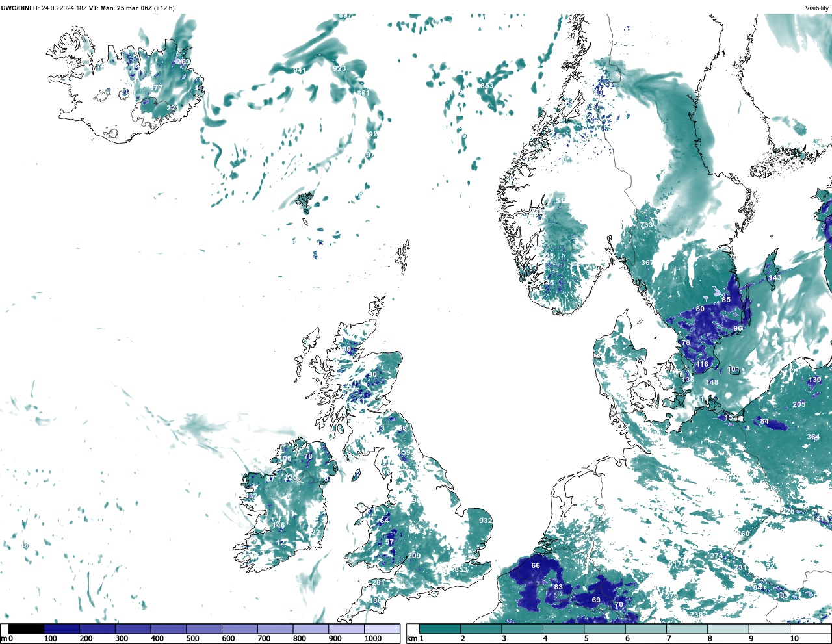The width and height of the screenshot is (832, 644).
Task: Click the '1000' tick on the metre scale
Action: click(x=374, y=639)
